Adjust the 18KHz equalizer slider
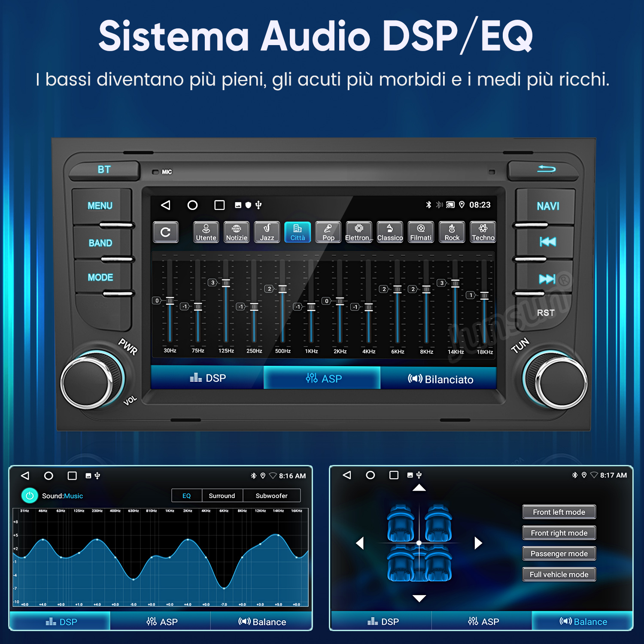 tap(484, 295)
